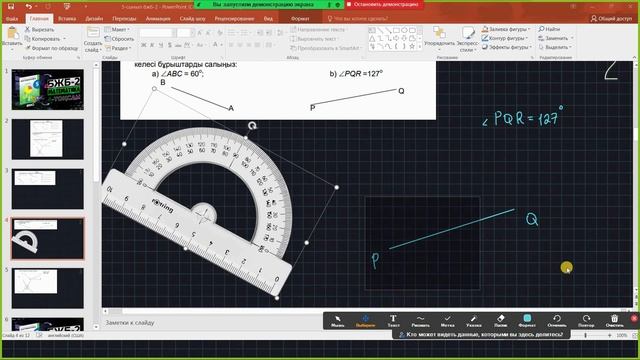
Task: Toggle italic К formatting
Action: (152, 45)
